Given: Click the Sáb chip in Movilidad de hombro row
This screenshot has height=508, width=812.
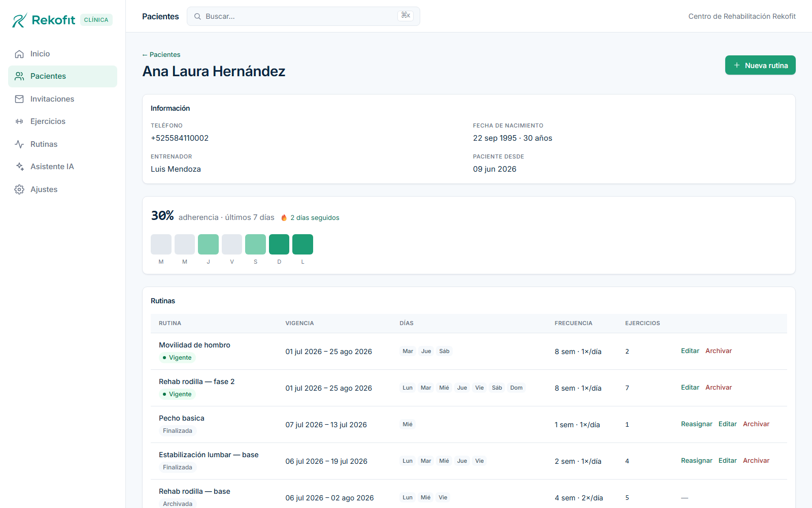Looking at the screenshot, I should [x=444, y=351].
